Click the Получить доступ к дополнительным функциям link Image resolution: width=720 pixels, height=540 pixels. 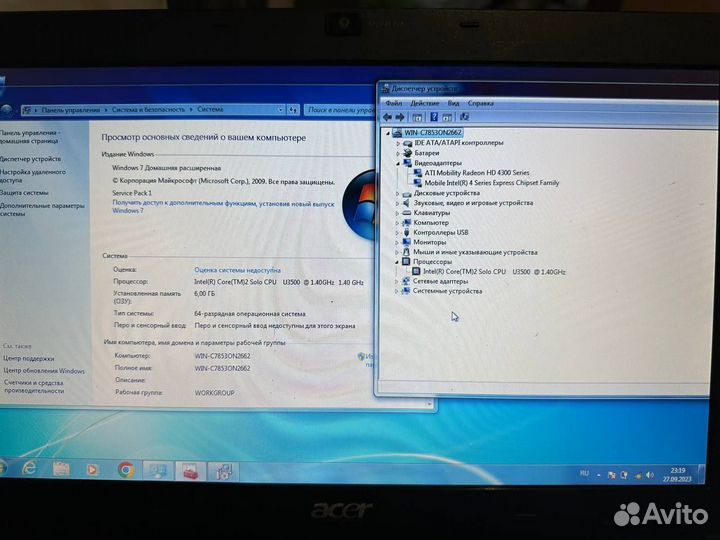[x=223, y=207]
